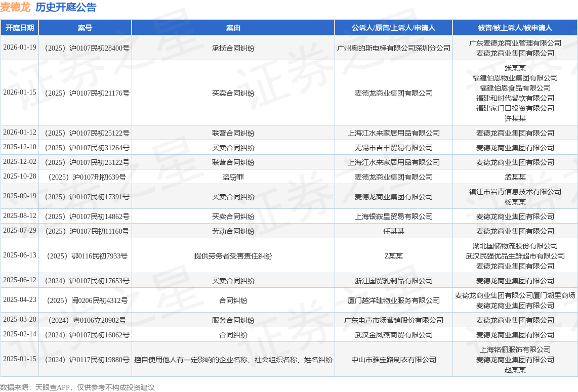
Task: Click date 2025-12-02
Action: click(20, 161)
